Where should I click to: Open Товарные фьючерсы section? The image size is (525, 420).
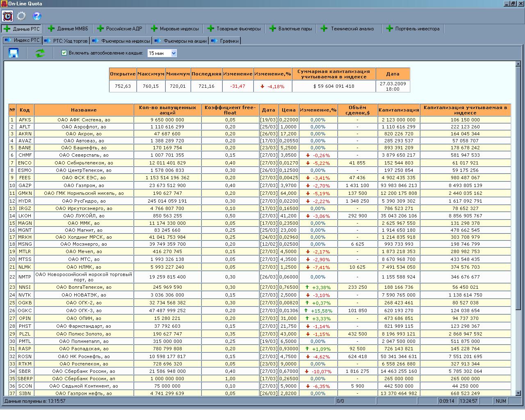pyautogui.click(x=234, y=29)
